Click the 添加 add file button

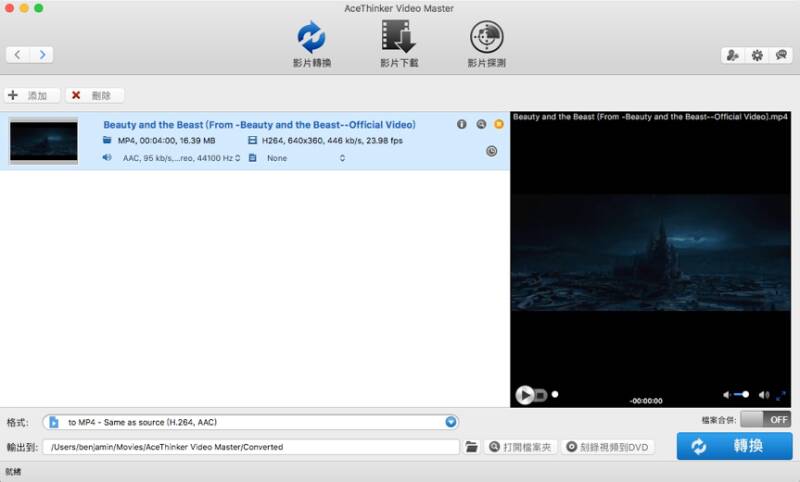coord(32,95)
